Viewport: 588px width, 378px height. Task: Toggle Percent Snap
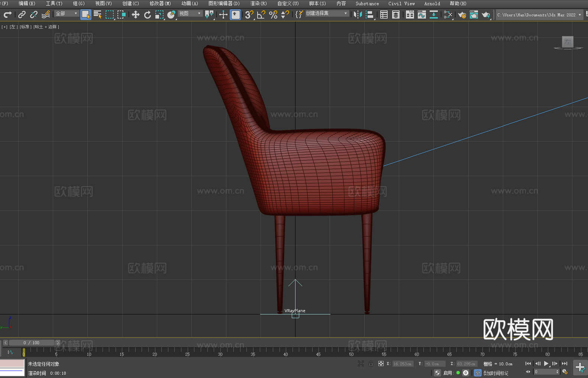(273, 14)
